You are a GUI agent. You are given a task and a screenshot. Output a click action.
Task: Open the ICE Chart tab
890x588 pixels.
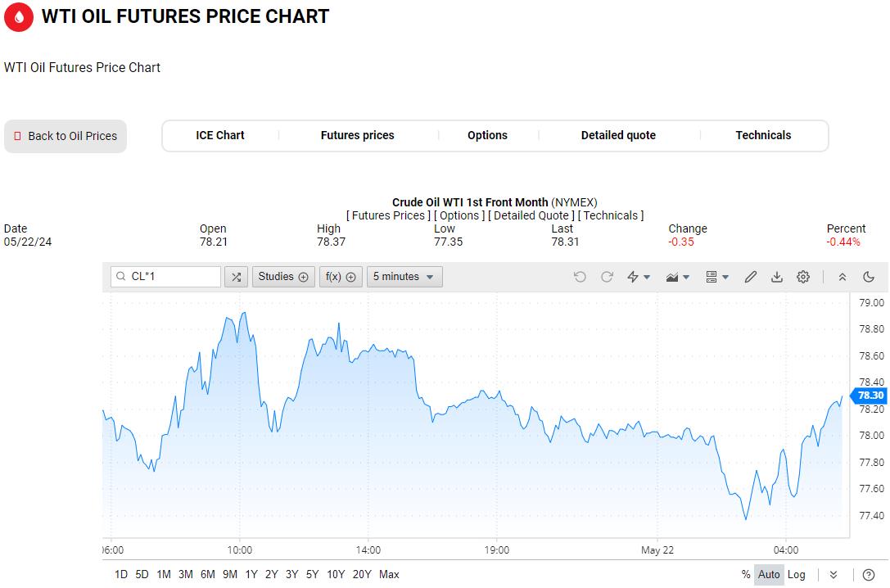tap(220, 135)
